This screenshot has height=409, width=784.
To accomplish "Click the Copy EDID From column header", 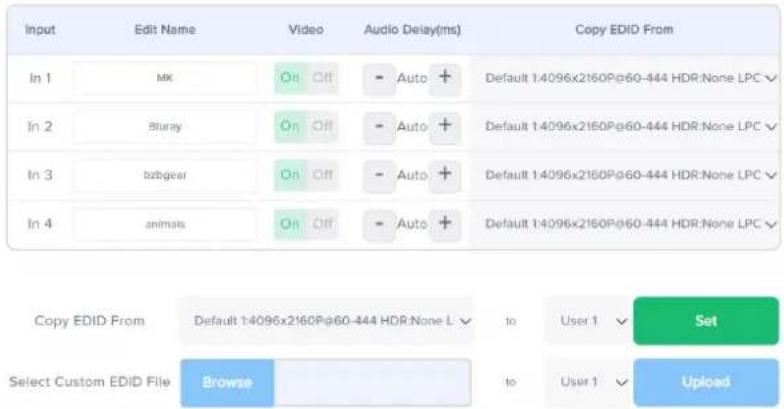I will (x=624, y=30).
